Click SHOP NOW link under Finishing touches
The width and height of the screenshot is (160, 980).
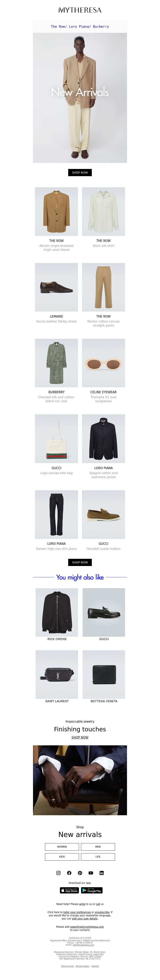(80, 737)
